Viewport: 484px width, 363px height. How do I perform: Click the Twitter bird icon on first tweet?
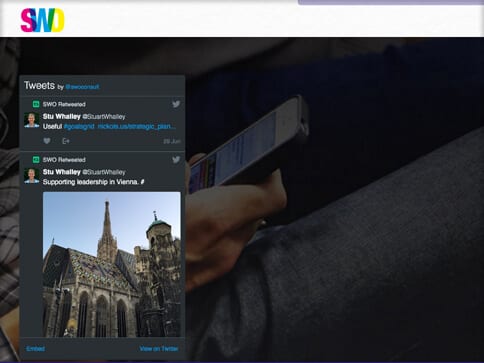coord(176,104)
